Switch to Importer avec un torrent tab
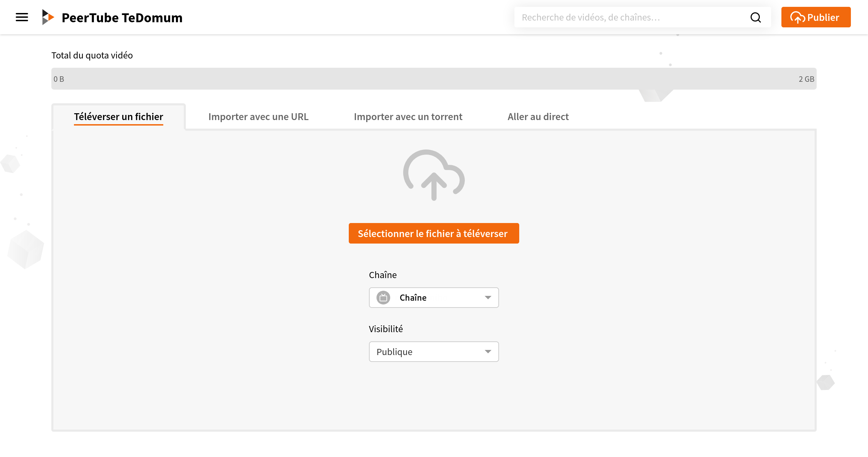The width and height of the screenshot is (868, 457). click(408, 117)
